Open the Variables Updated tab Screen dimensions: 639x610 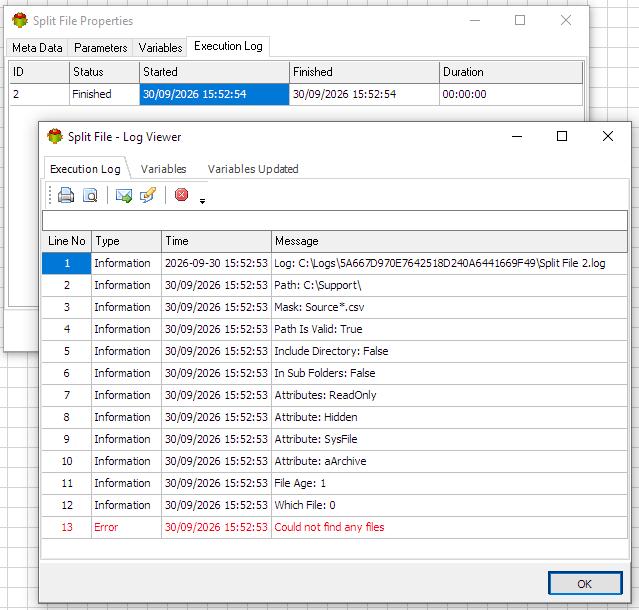click(253, 169)
